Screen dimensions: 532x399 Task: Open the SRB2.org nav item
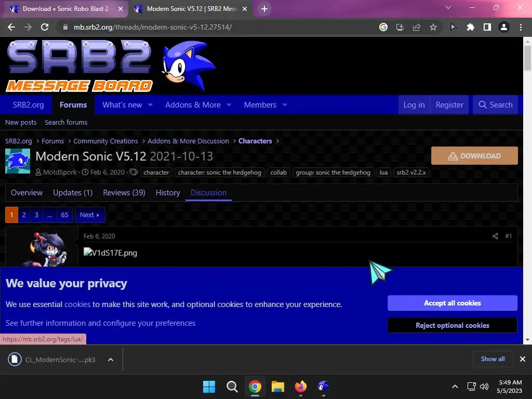click(28, 105)
